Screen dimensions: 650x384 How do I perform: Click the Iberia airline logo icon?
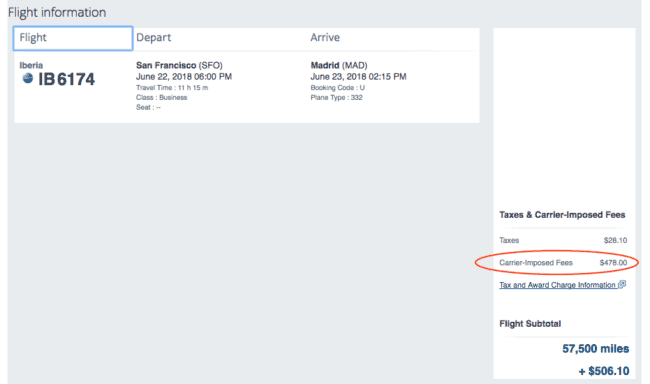pyautogui.click(x=28, y=78)
